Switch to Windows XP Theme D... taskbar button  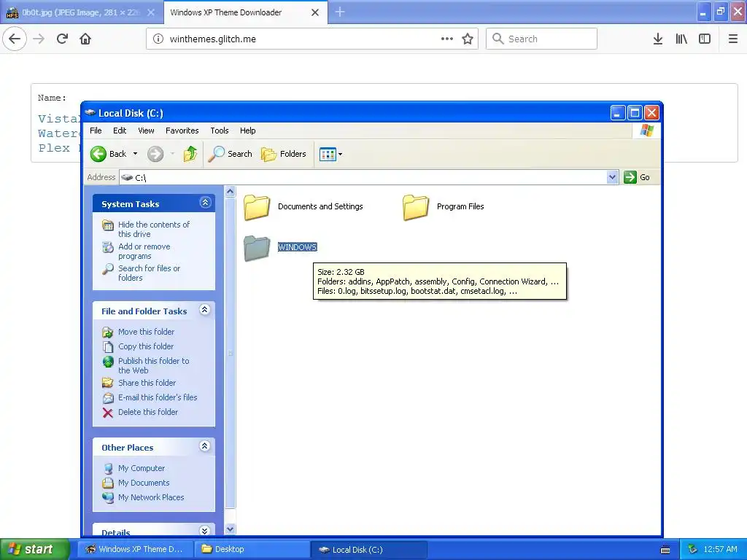(136, 549)
